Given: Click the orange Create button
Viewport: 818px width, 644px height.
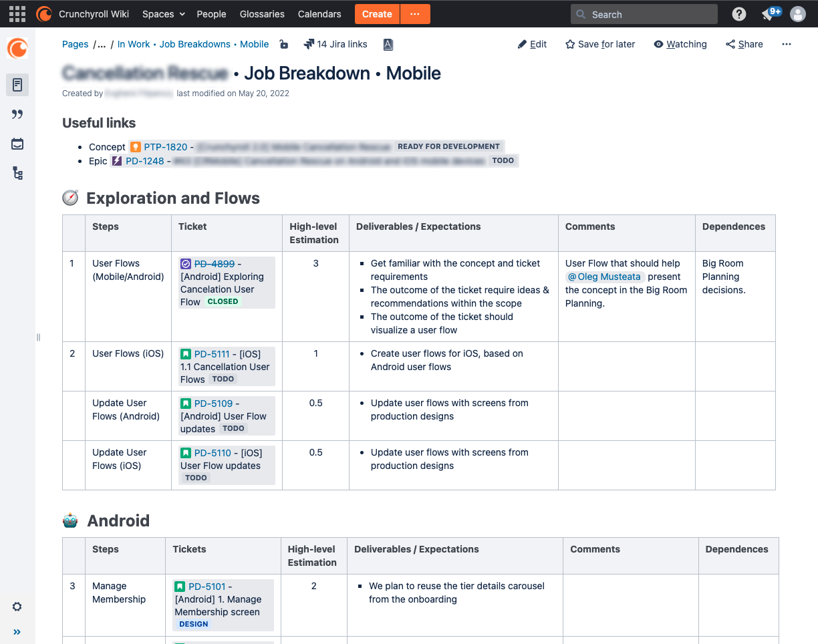Looking at the screenshot, I should (377, 14).
